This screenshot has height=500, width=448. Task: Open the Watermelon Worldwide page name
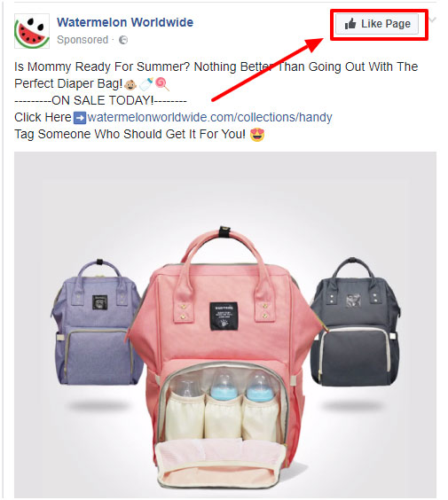(125, 22)
